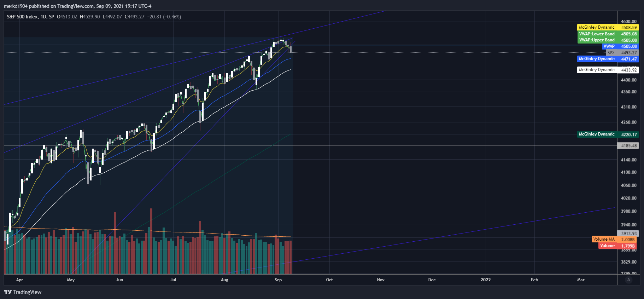Click the Apr label on time axis

19,280
